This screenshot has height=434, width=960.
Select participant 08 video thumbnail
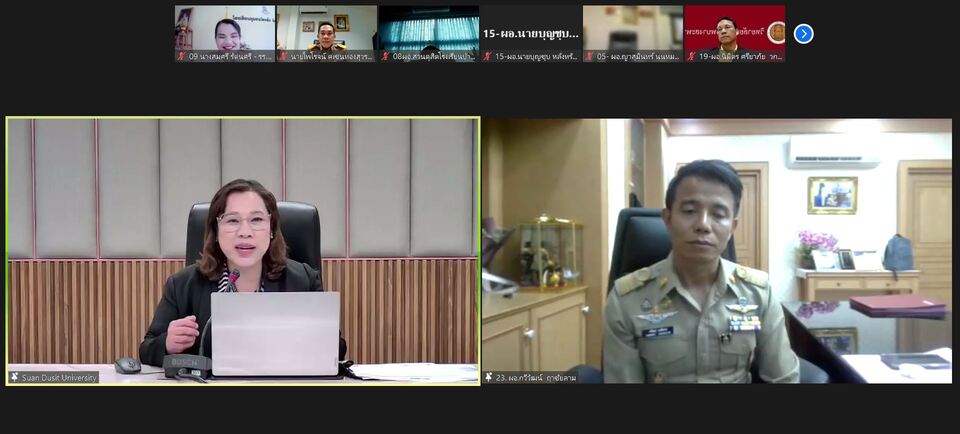[429, 28]
